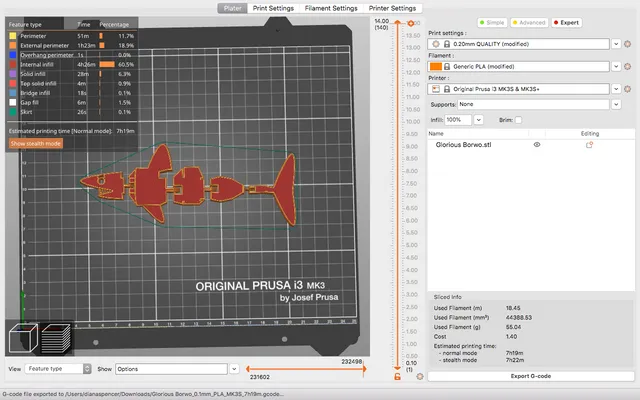Open Show Options dropdown arrow

(x=234, y=369)
